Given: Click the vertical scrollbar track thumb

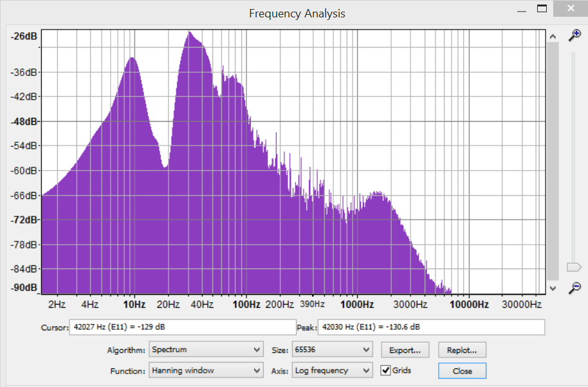Looking at the screenshot, I should click(553, 162).
